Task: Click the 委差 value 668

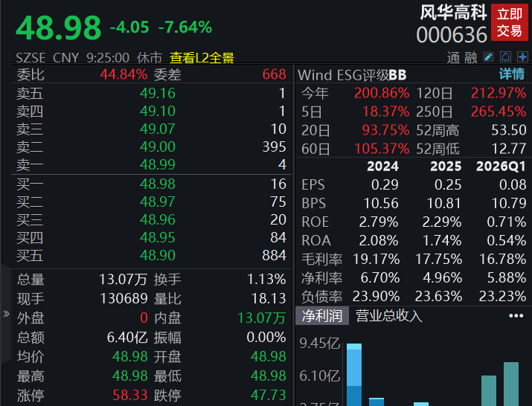Action: (275, 74)
